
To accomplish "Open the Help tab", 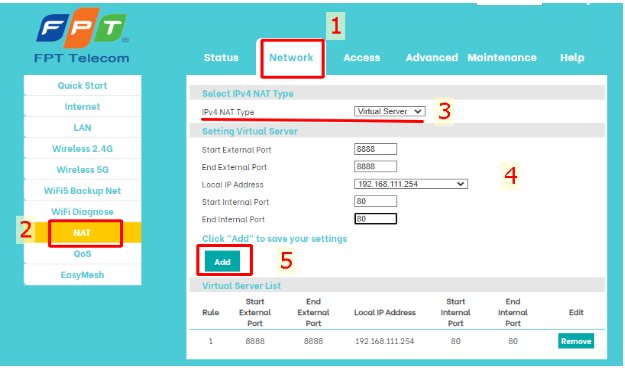I will pyautogui.click(x=572, y=57).
